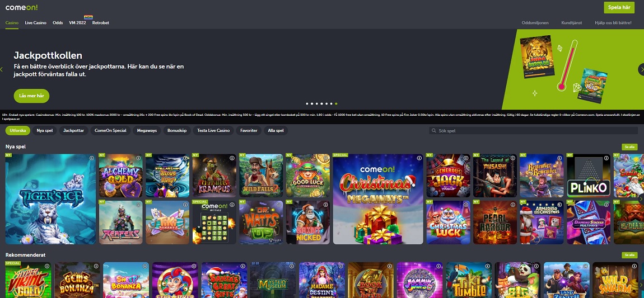Select the first banner carousel dot
Viewport: 644px width, 298px height.
click(307, 103)
